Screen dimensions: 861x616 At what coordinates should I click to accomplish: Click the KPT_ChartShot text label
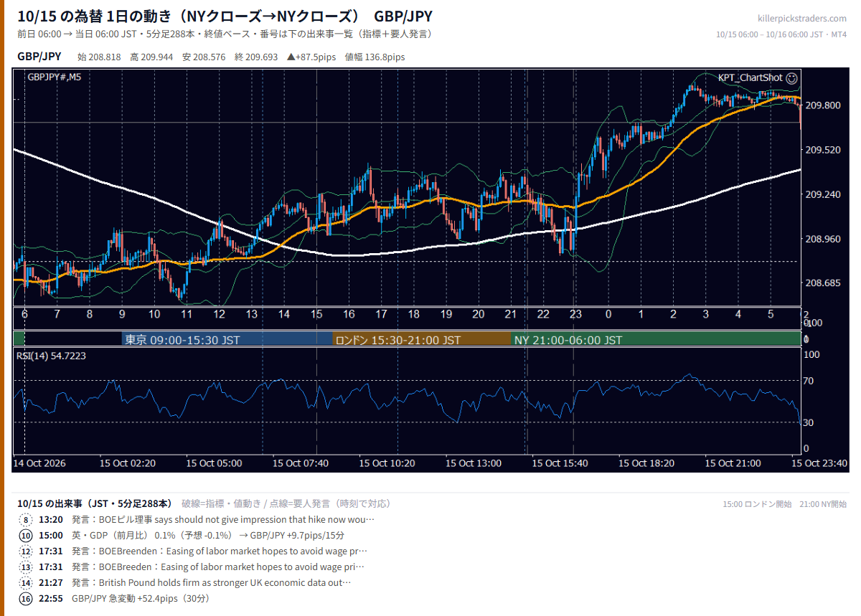coord(751,77)
